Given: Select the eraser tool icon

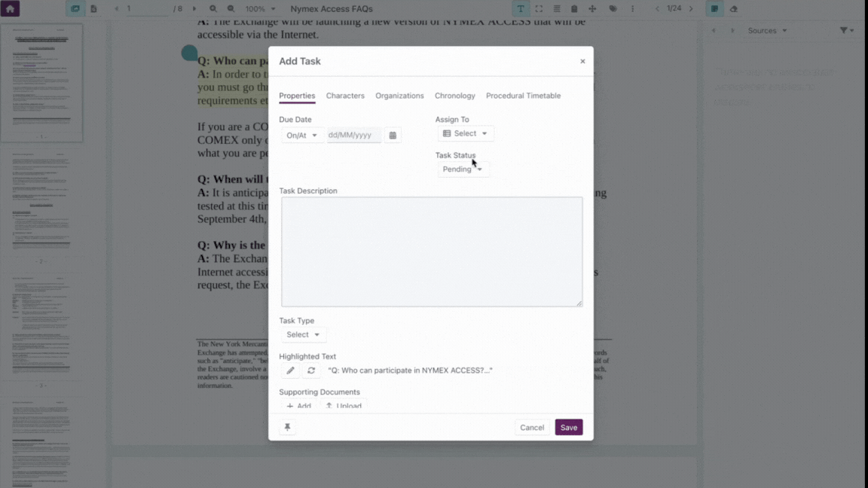Looking at the screenshot, I should 733,9.
